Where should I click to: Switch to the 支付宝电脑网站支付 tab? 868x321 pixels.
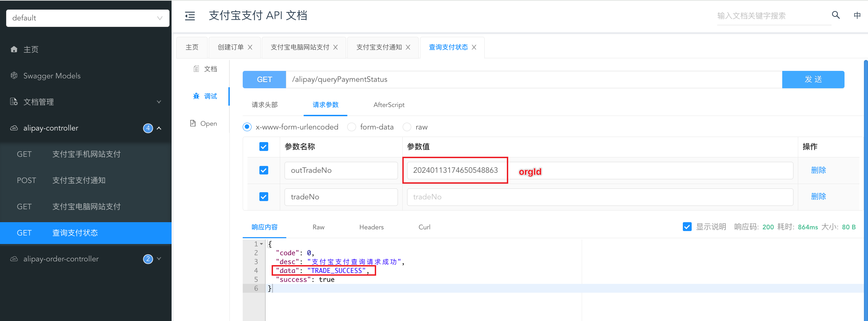300,47
